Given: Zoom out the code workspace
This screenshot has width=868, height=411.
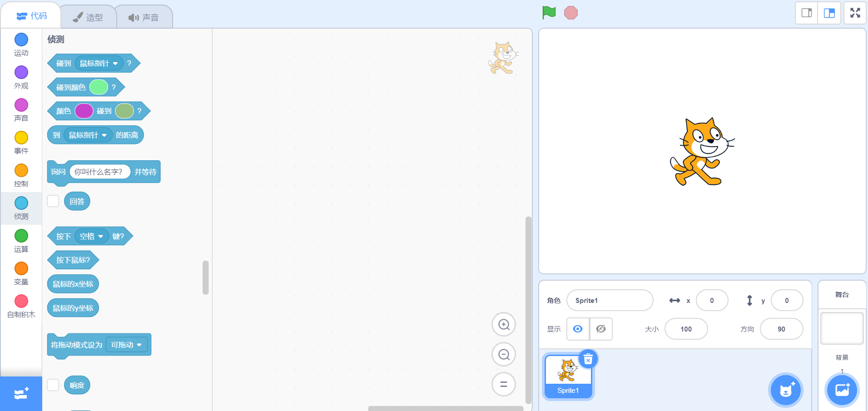Looking at the screenshot, I should pos(504,354).
